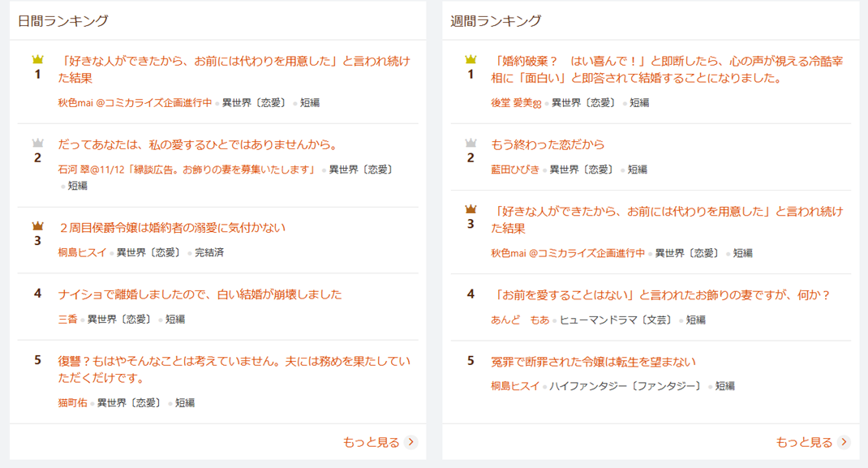Click the chevron beside daily もっと見る
Screen dimensions: 868x468
point(411,442)
